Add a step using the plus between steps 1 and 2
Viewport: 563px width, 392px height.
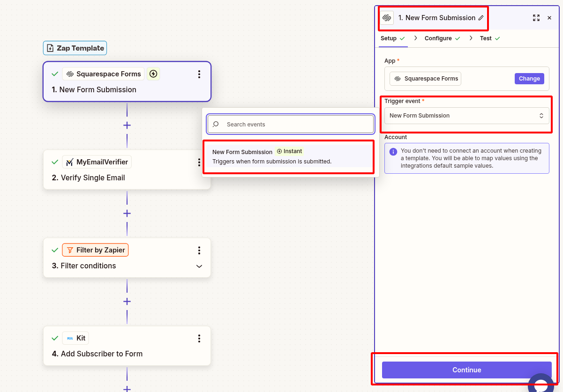coord(127,125)
